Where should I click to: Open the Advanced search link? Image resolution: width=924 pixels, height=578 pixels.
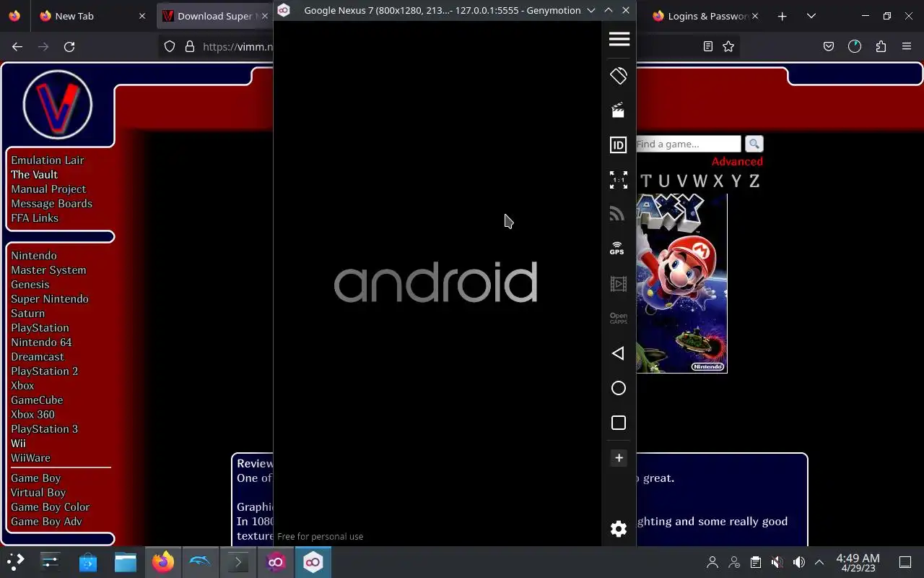coord(737,161)
